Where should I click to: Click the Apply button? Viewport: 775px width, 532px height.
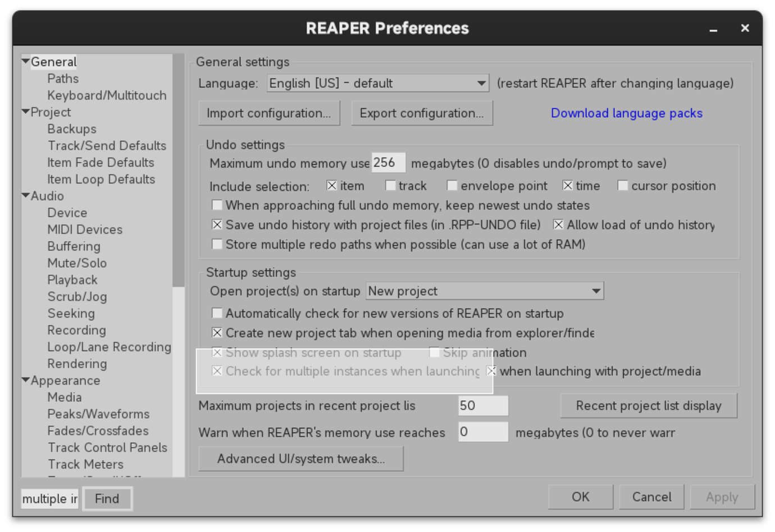tap(722, 497)
